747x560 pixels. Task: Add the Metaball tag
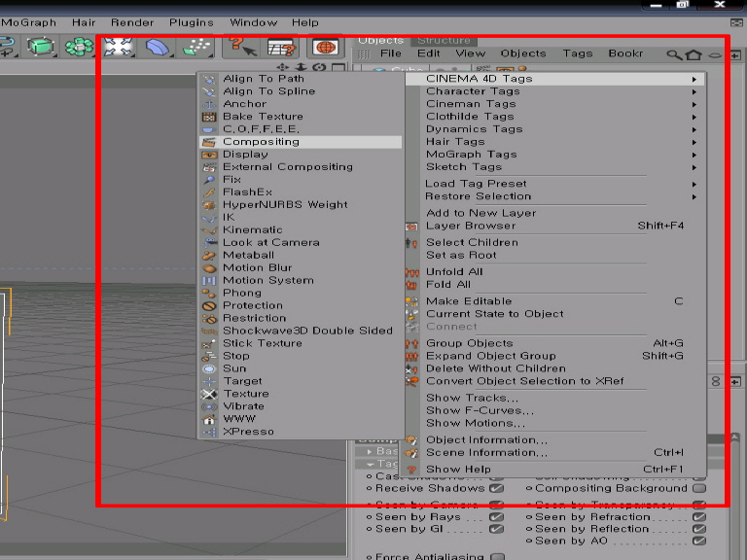tap(301, 256)
